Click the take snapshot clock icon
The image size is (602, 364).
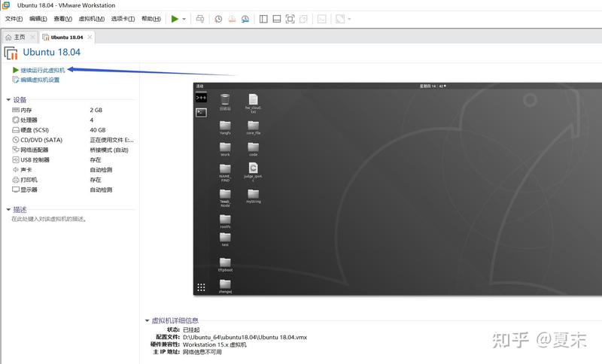[x=218, y=19]
